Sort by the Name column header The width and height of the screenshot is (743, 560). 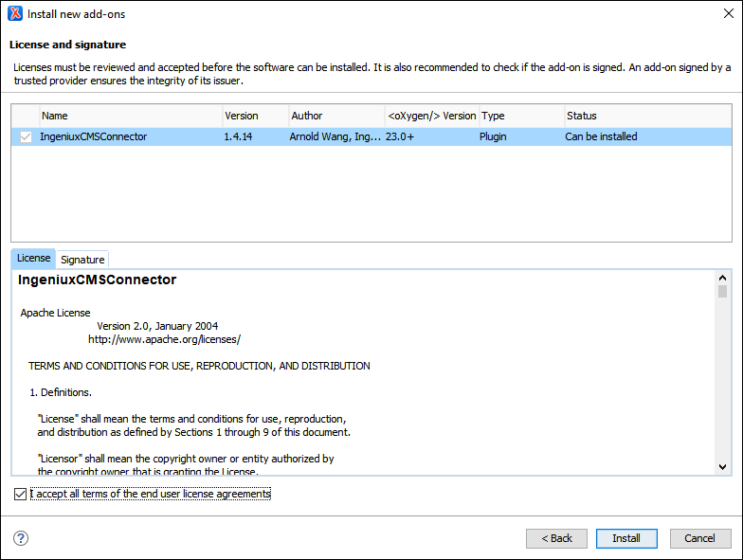point(131,116)
